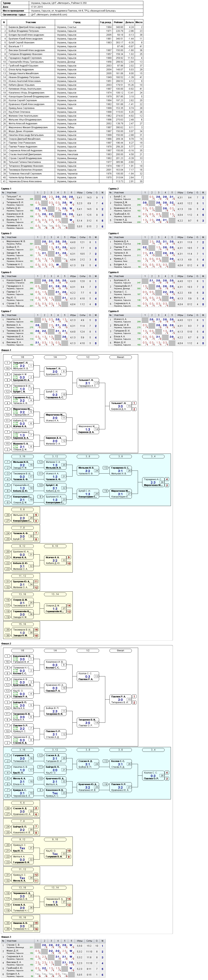Click the Год рожд. column header
The height and width of the screenshot is (980, 208).
(105, 22)
